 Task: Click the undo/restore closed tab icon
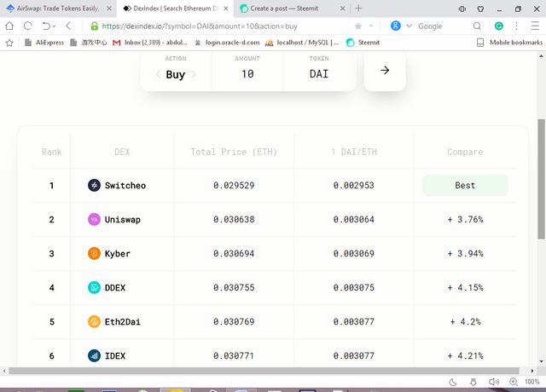(x=46, y=26)
